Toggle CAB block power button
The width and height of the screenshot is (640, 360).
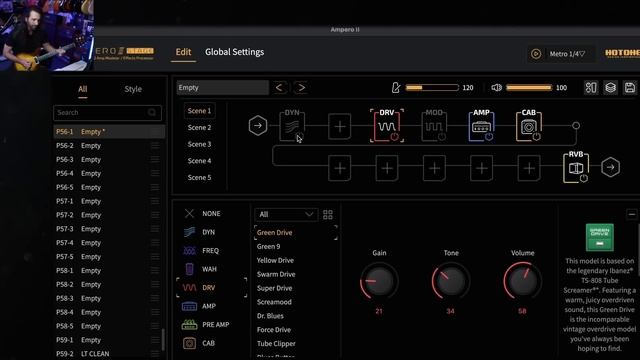pos(536,137)
